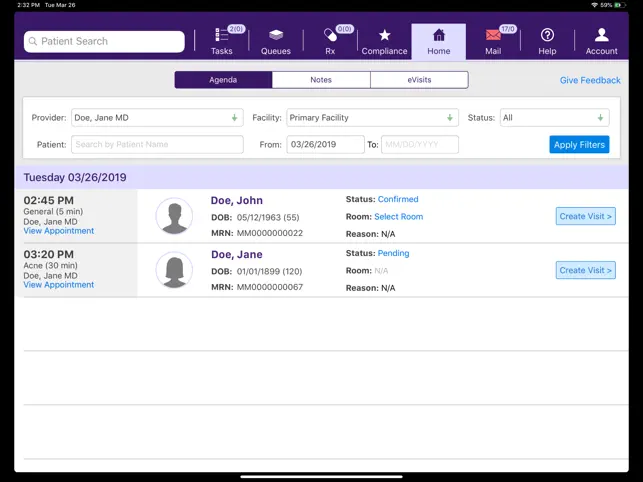Open the Account person icon
The width and height of the screenshot is (643, 482).
click(602, 35)
